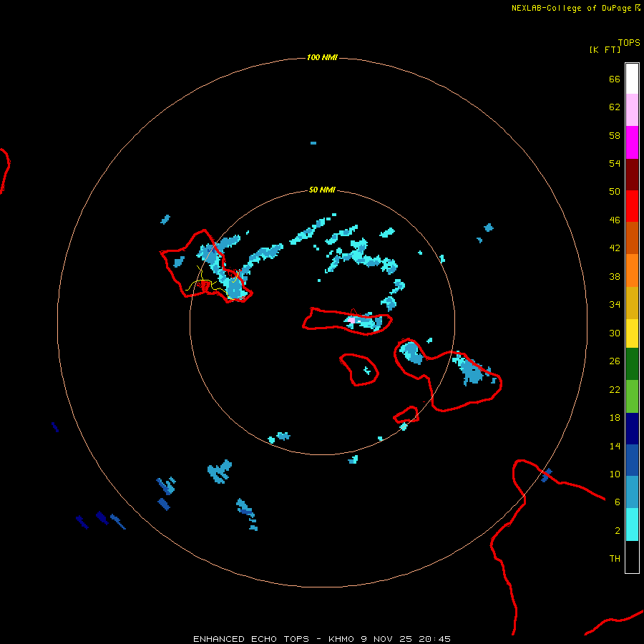
Task: Click the legend value 30
Action: click(615, 333)
